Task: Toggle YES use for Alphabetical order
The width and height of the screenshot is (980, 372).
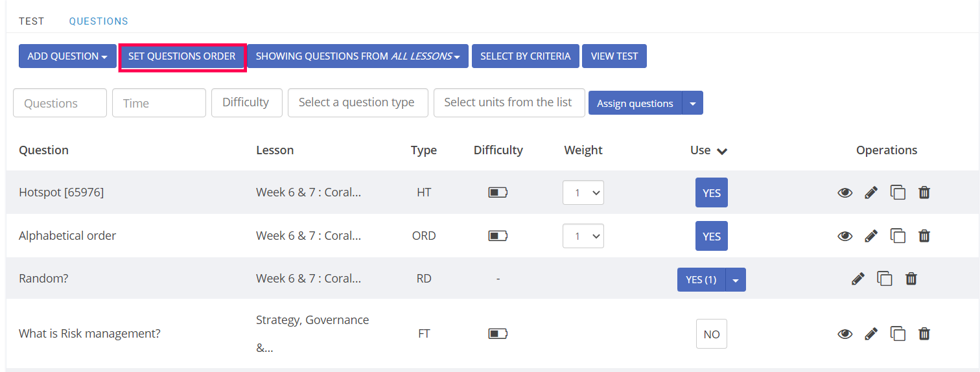Action: 711,236
